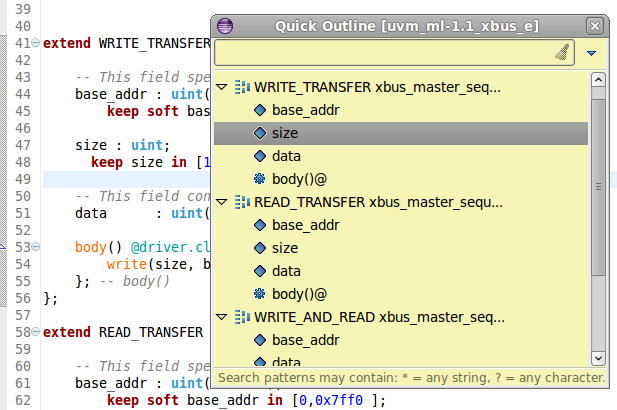Select highlighted size field under WRITE_TRANSFER
The width and height of the screenshot is (617, 410).
401,133
